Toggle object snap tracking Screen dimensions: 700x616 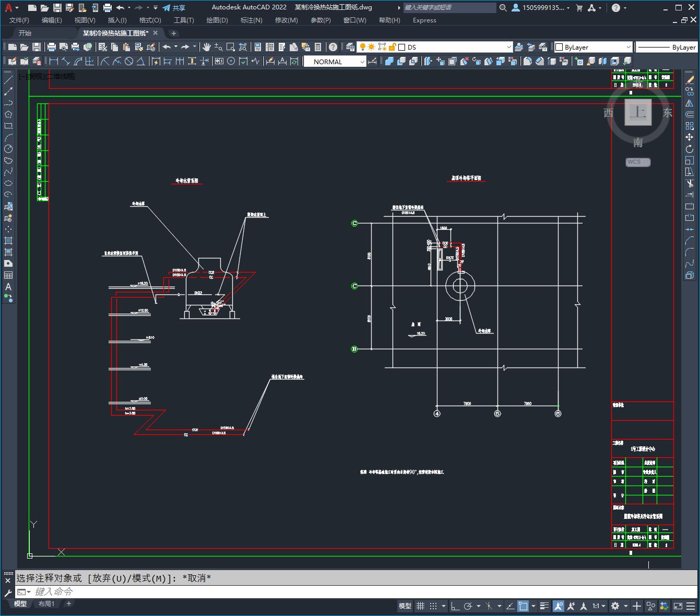tap(510, 606)
